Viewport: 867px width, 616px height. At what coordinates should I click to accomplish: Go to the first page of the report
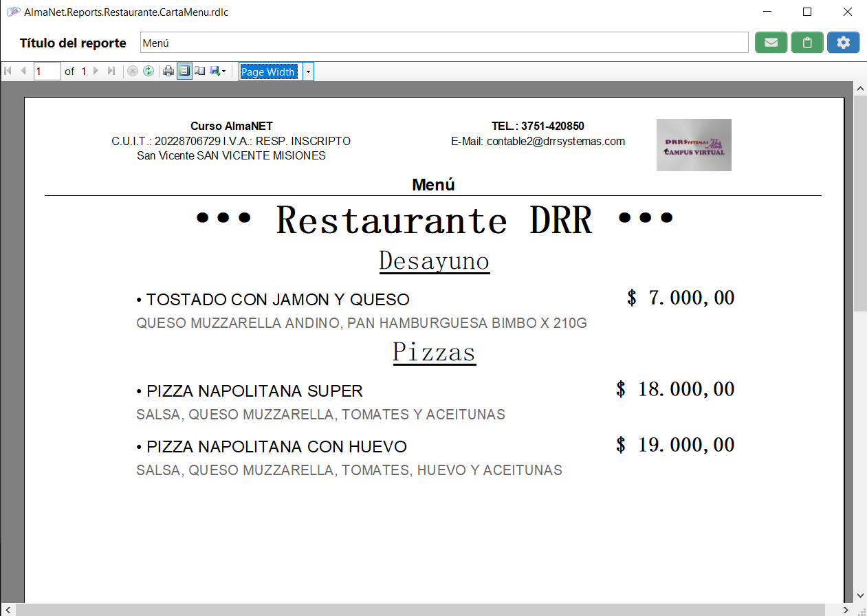point(8,71)
